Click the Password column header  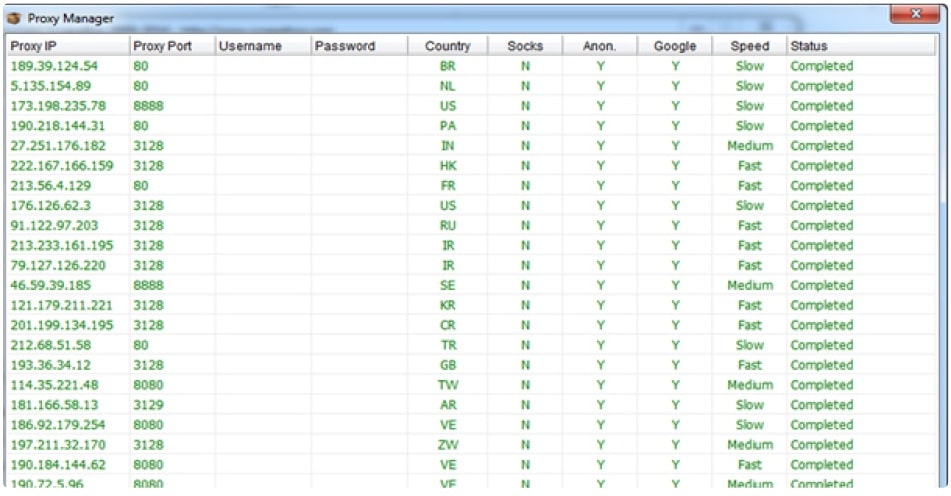[360, 45]
